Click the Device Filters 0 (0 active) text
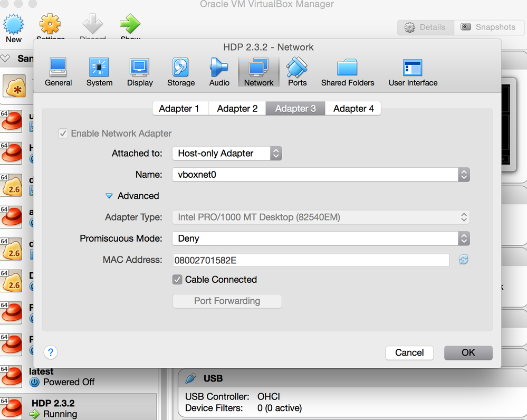This screenshot has height=420, width=527. click(x=243, y=408)
